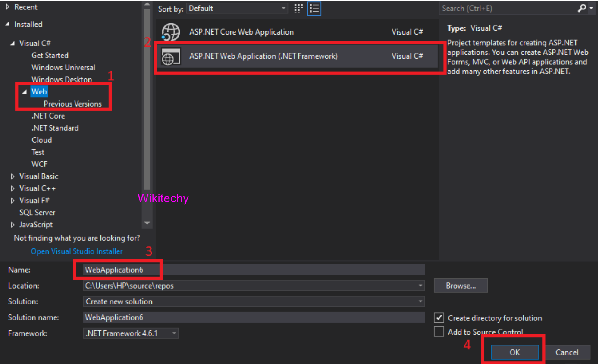Open the Framework version dropdown
The image size is (599, 364).
click(x=131, y=333)
